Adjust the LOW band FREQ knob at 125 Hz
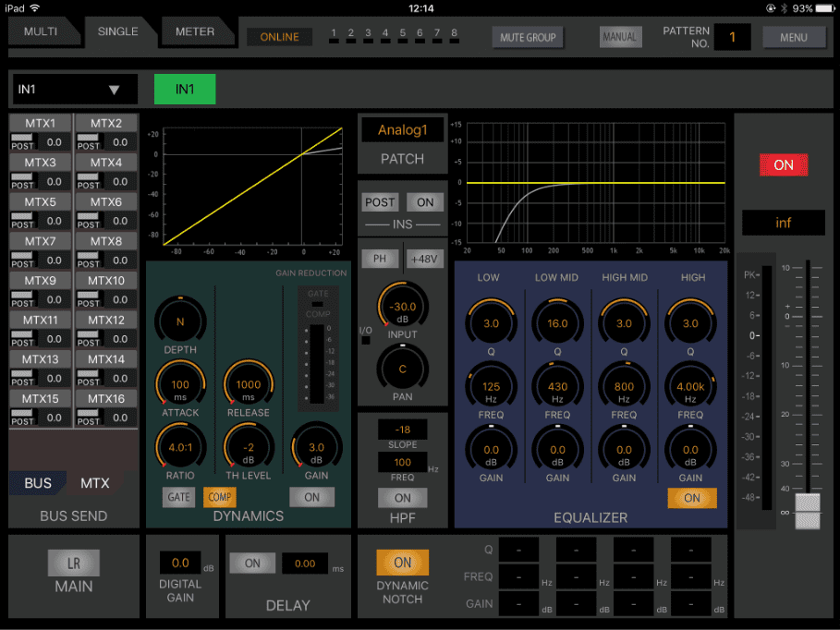Image resolution: width=840 pixels, height=630 pixels. pyautogui.click(x=491, y=387)
